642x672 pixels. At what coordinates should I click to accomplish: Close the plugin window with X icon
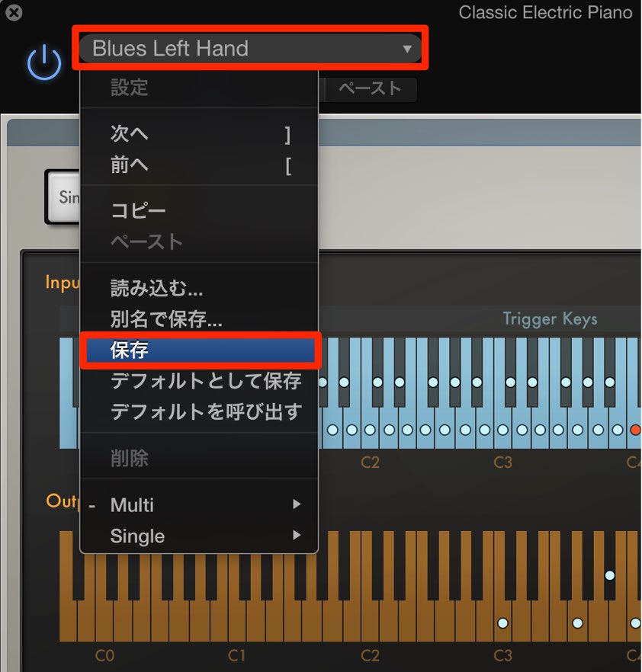tap(14, 12)
